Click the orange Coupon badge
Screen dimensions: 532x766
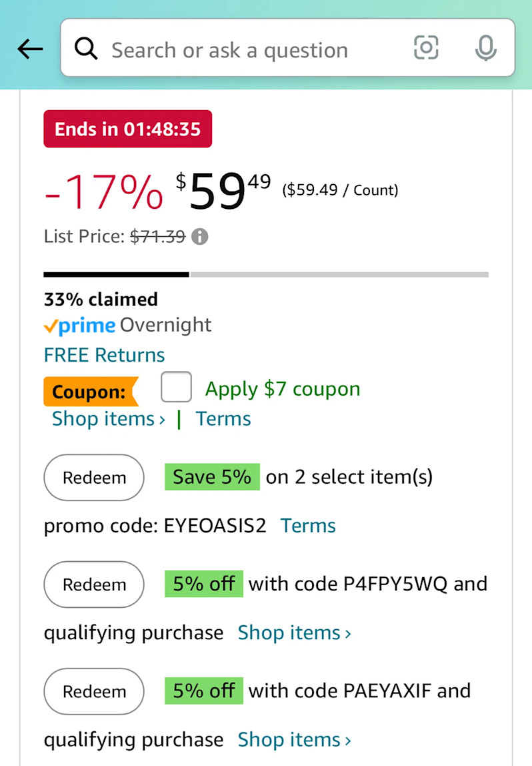[x=91, y=391]
